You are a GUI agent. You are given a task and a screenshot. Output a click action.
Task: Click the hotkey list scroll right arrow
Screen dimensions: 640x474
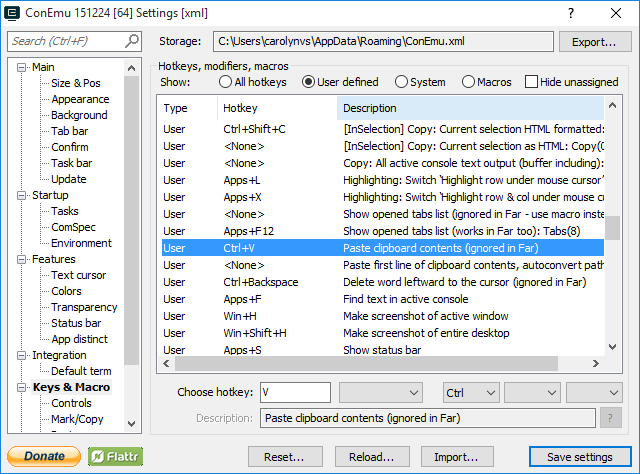point(596,363)
